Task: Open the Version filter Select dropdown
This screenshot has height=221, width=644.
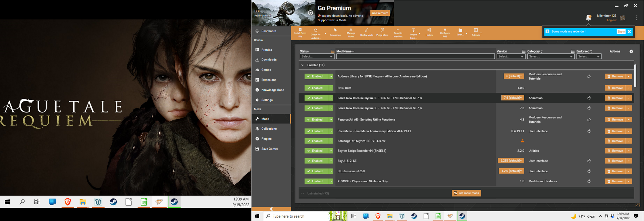Action: (511, 56)
